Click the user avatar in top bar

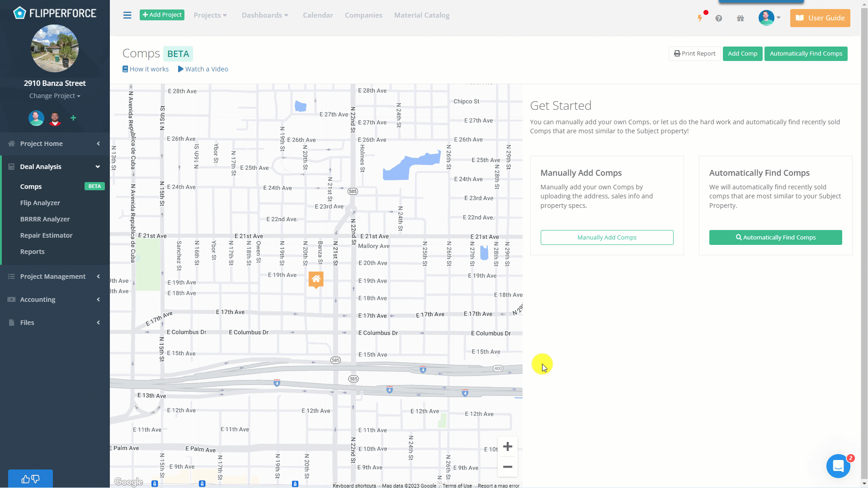pos(766,18)
